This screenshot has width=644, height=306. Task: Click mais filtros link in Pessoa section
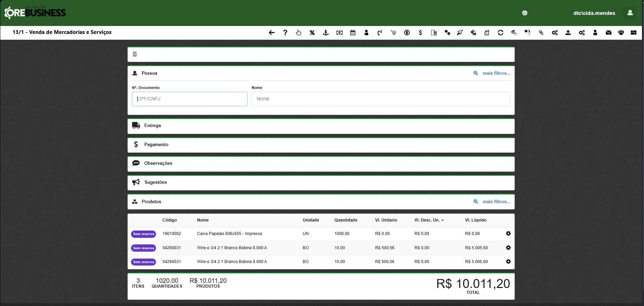(496, 73)
